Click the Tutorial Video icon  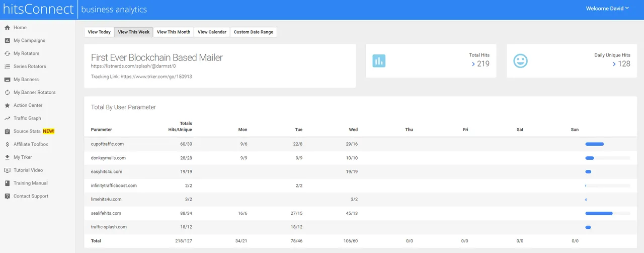click(x=7, y=170)
